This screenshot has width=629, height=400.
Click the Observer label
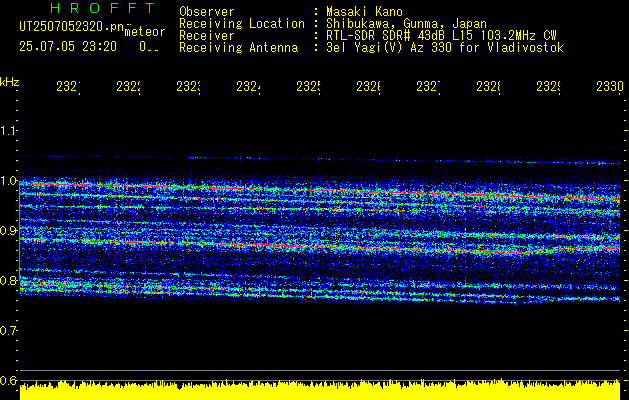[207, 12]
